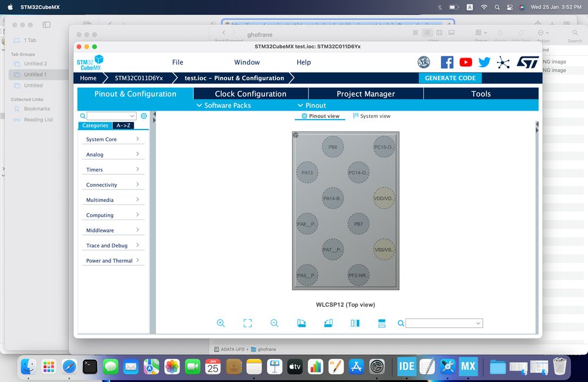The image size is (588, 382).
Task: Open Spotlight search in the menu bar
Action: [497, 7]
